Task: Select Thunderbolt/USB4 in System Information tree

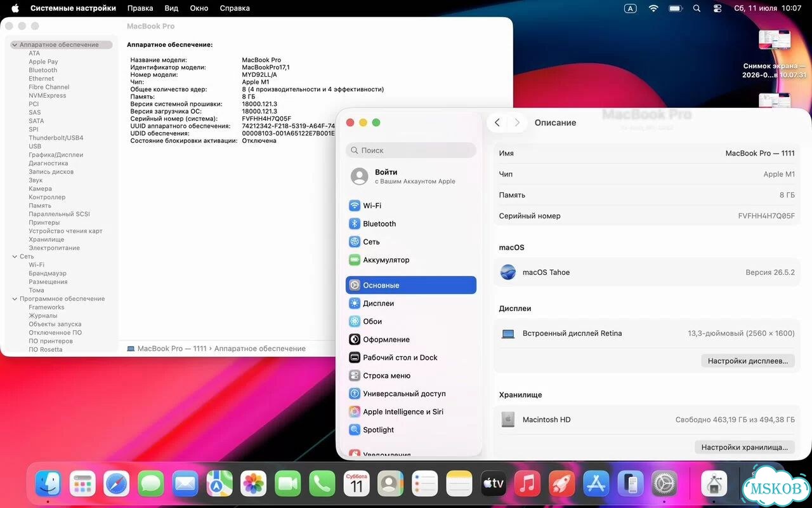Action: 56,138
